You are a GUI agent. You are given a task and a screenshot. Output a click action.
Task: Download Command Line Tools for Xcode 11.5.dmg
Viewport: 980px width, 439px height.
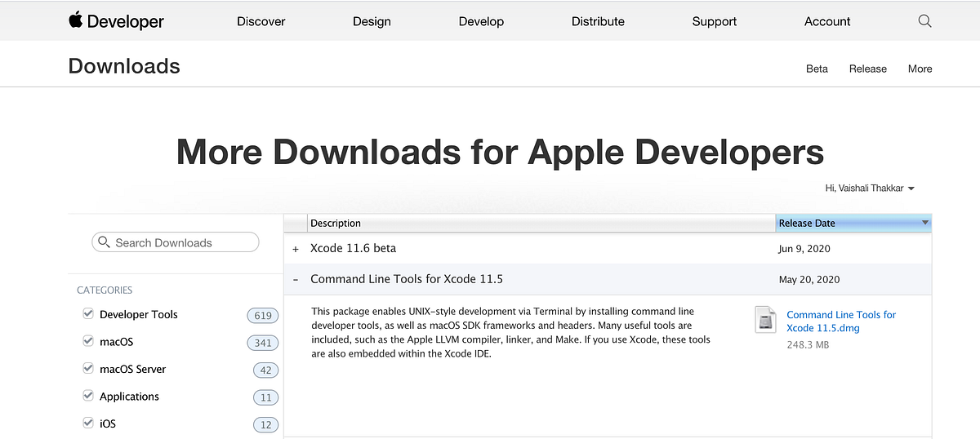tap(841, 321)
